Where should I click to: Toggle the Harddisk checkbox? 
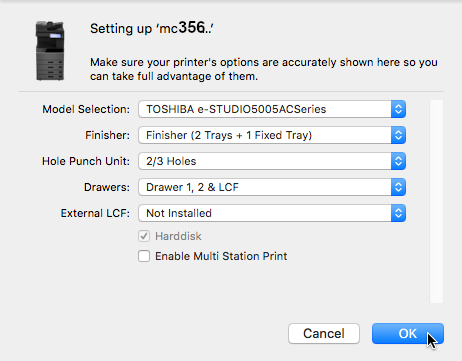(x=144, y=236)
